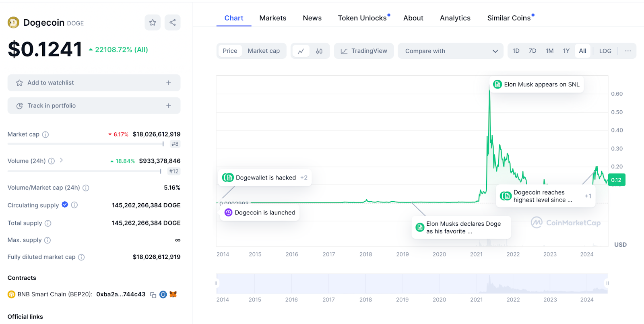The image size is (644, 324).
Task: Click the verified badge beside Circulating supply
Action: tap(65, 204)
